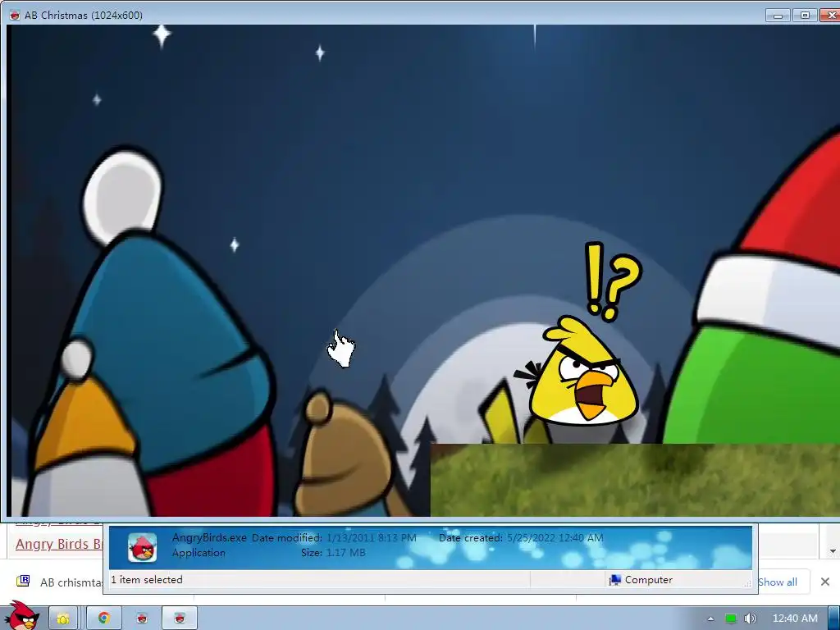Viewport: 840px width, 630px height.
Task: Click the Date modified value 1/13/2011 8:13 PM
Action: coord(372,538)
